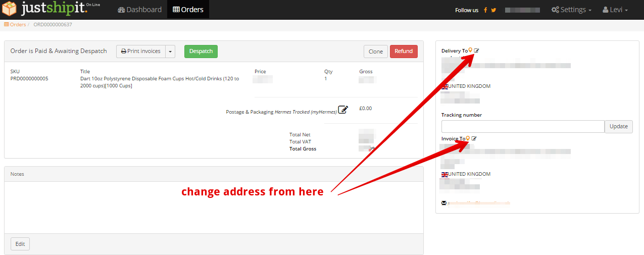Click the red Refund button
The height and width of the screenshot is (255, 644).
(404, 51)
